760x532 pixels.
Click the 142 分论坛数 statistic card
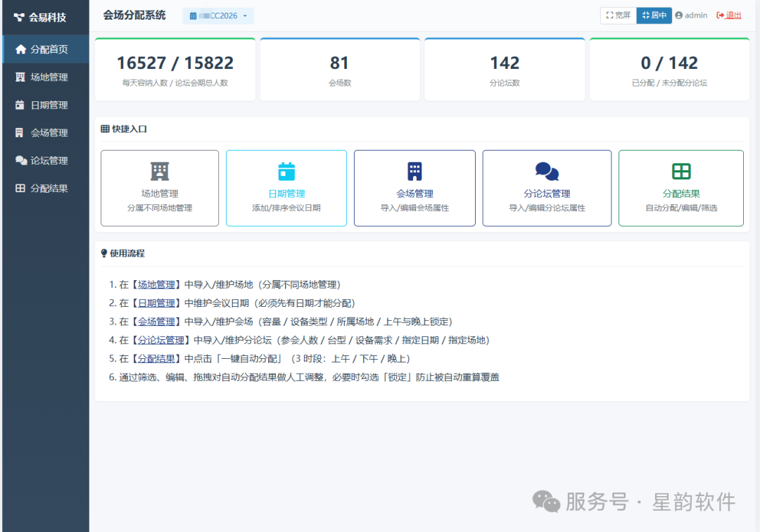[x=505, y=70]
